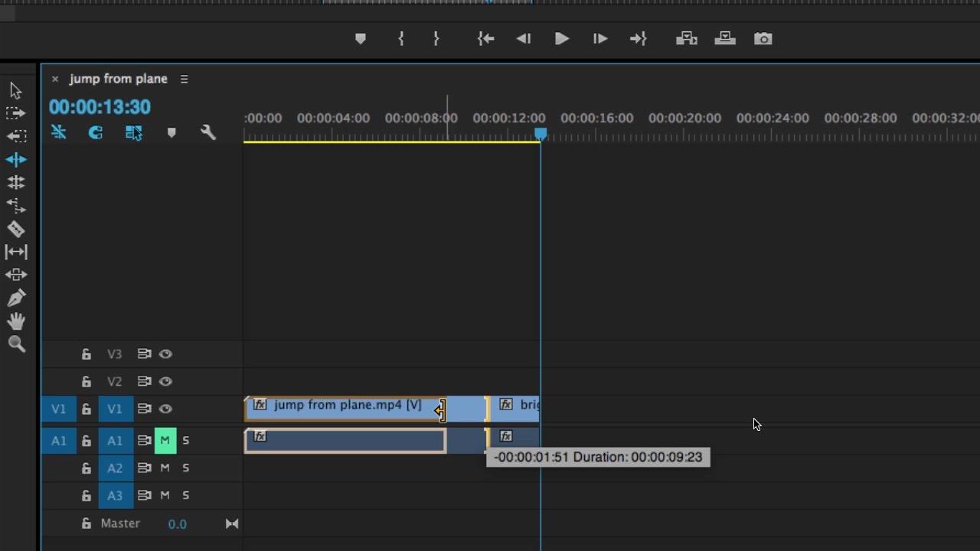
Task: Select the Ripple Edit tool
Action: click(x=15, y=159)
